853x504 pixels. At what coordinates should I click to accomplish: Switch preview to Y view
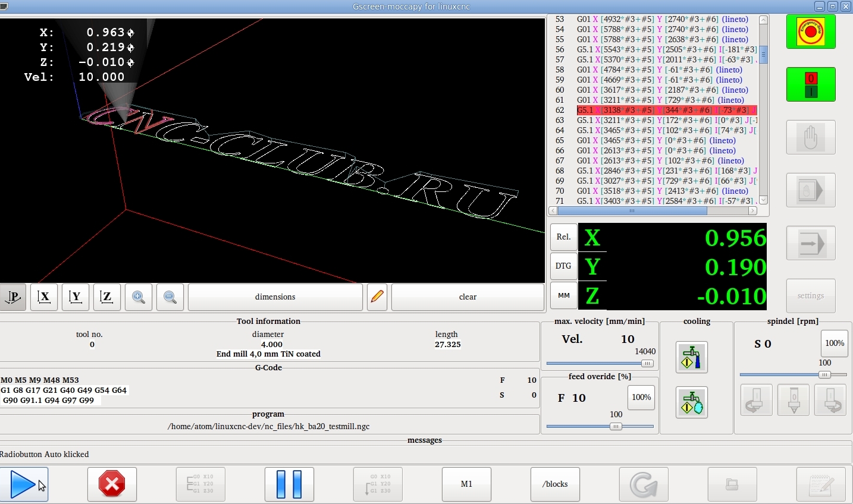point(76,297)
